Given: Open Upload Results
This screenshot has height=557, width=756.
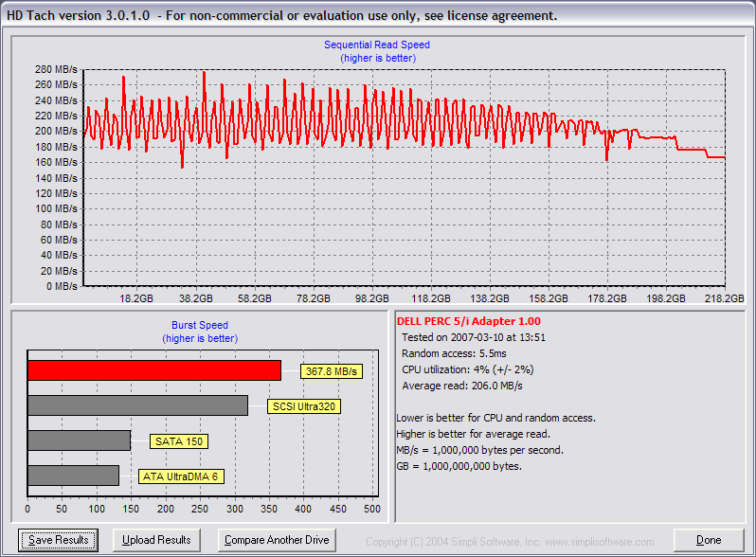Looking at the screenshot, I should click(156, 540).
